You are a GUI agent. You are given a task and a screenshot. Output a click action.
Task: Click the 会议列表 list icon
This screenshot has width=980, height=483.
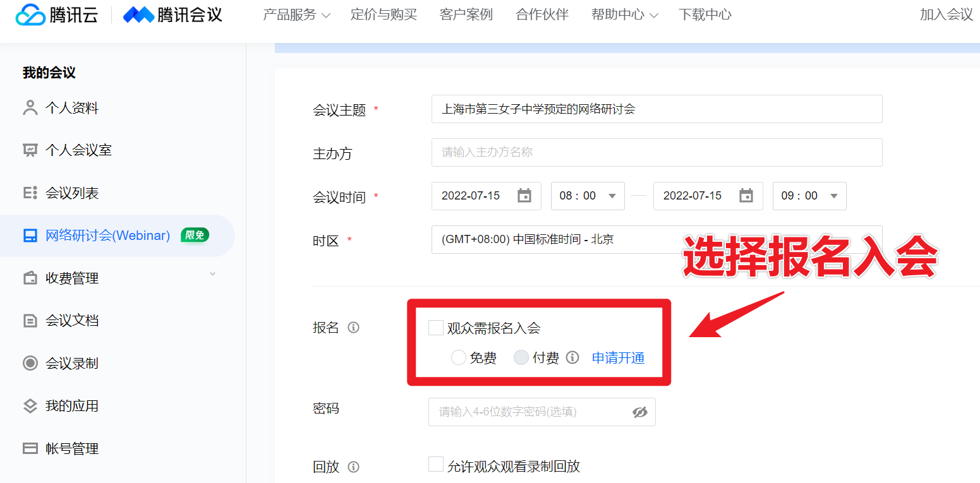point(30,193)
